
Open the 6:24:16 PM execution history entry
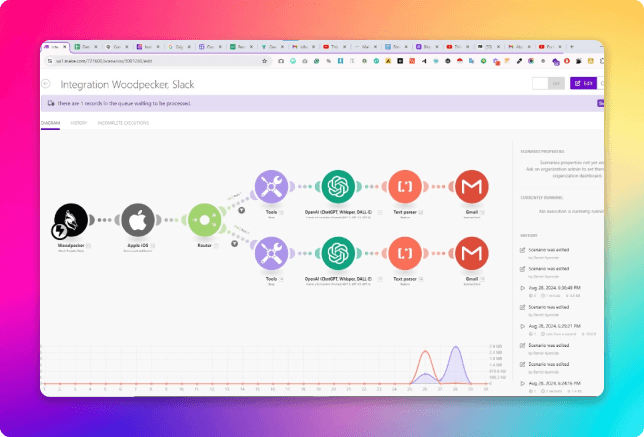554,383
